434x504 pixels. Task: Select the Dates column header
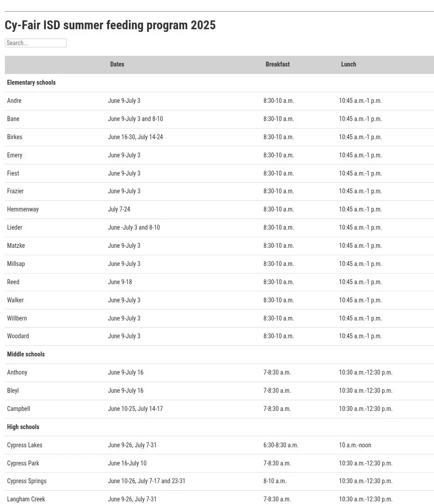click(x=117, y=64)
